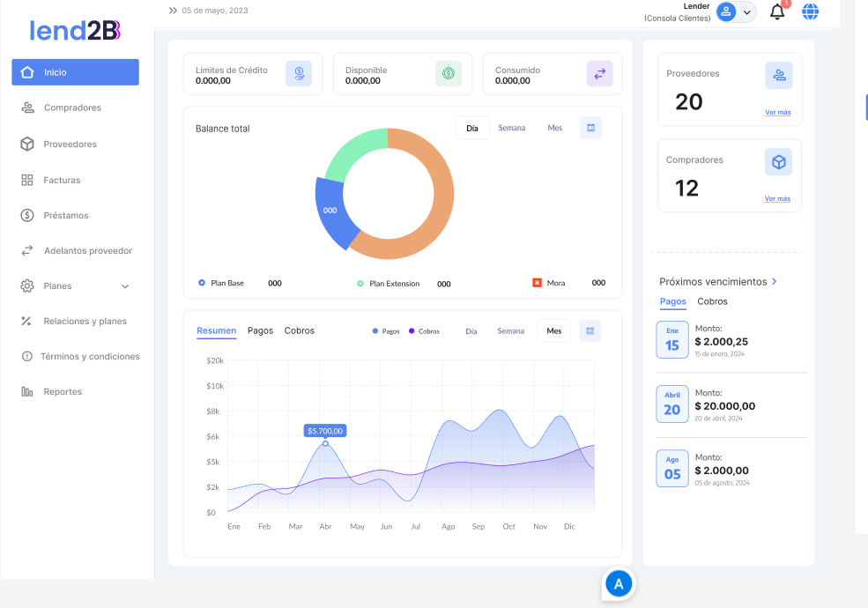Click the blue Plan Base donut segment
868x608 pixels.
(x=332, y=213)
